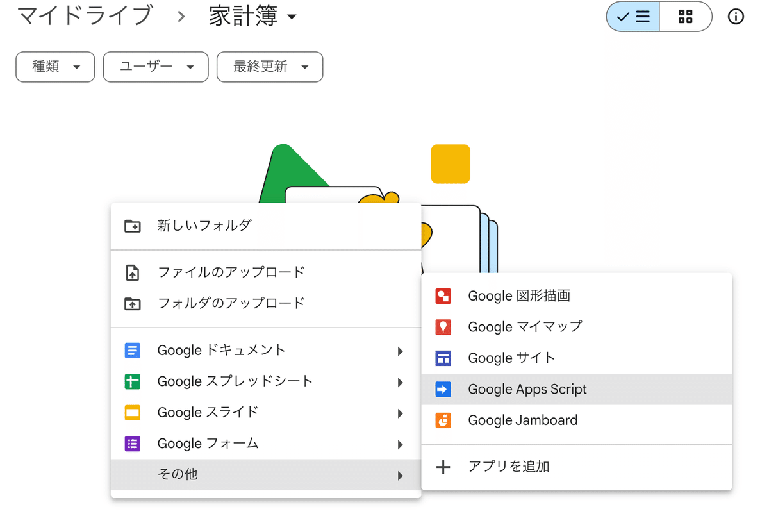Select 新しいフォルダ menu entry

266,226
